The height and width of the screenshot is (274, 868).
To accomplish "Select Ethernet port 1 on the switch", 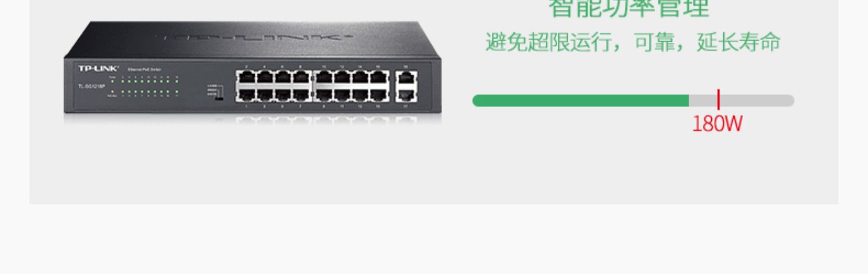I will [x=247, y=95].
